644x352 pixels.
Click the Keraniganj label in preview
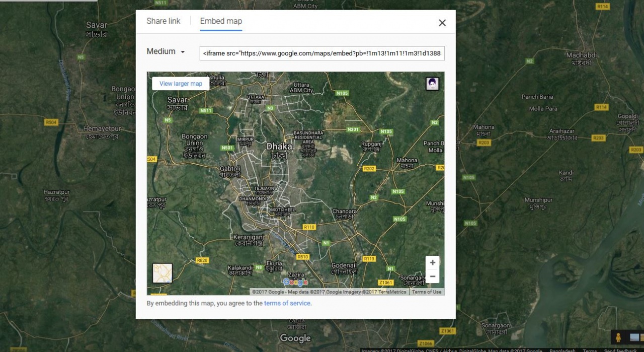(249, 240)
